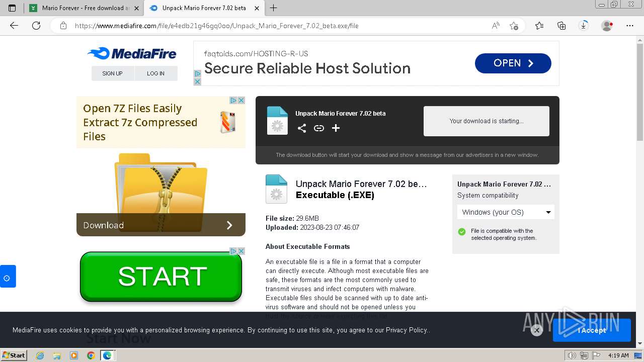The height and width of the screenshot is (362, 644).
Task: Click the network tray icon
Action: point(584,355)
